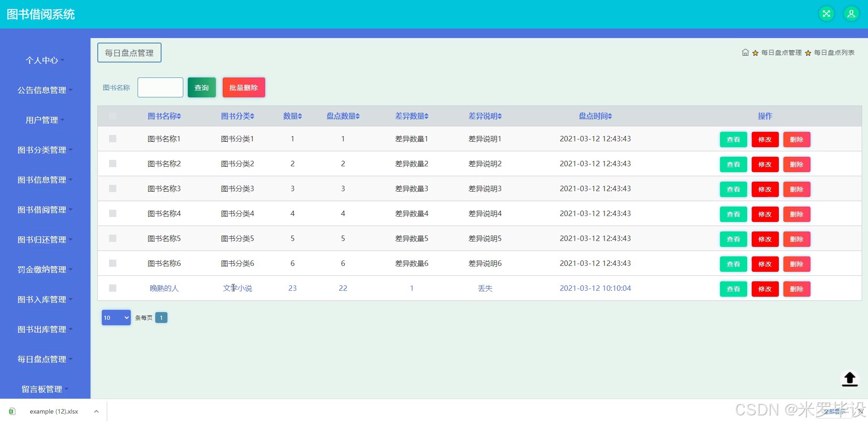This screenshot has height=424, width=868.
Task: Click the 每日盘点管理 tab button at top
Action: (129, 53)
